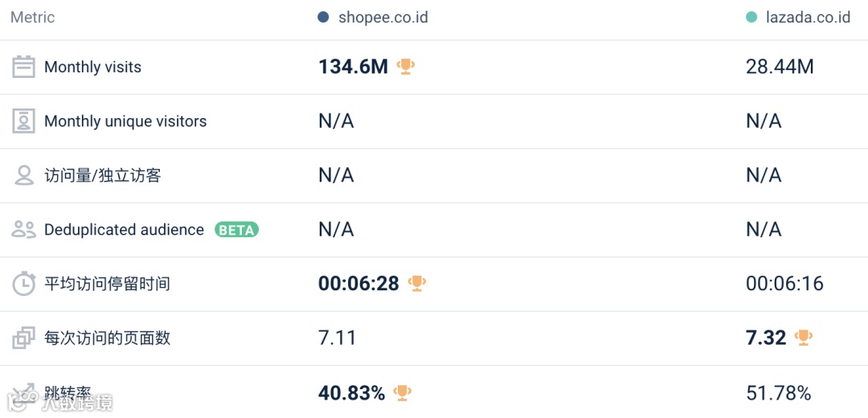Image resolution: width=868 pixels, height=418 pixels.
Task: Click lazada N/A in 访问量/独立访客 row
Action: coord(764,175)
